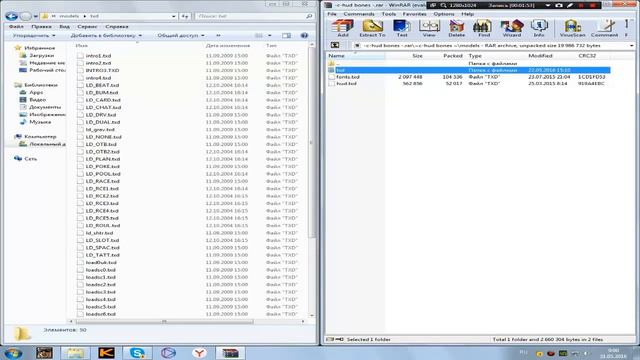Open Skype from the taskbar
This screenshot has width=640, height=360.
click(x=137, y=353)
